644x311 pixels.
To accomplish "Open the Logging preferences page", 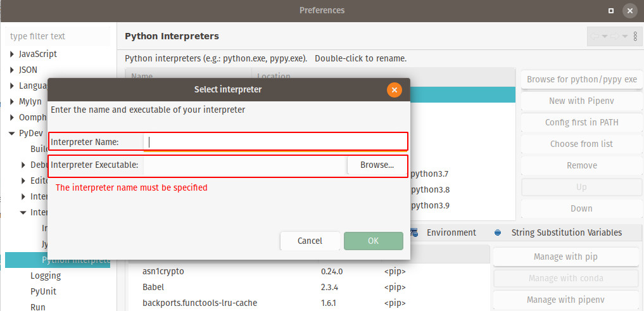I will click(46, 276).
